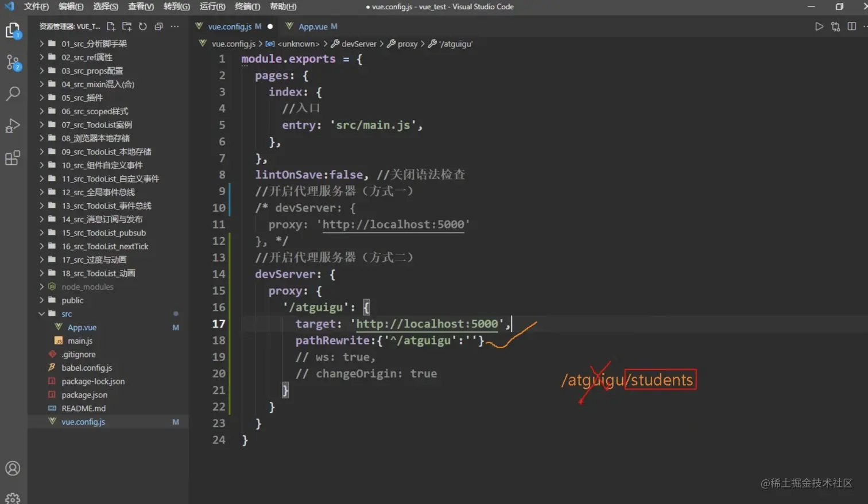Open the Explorer view in activity bar

(13, 30)
